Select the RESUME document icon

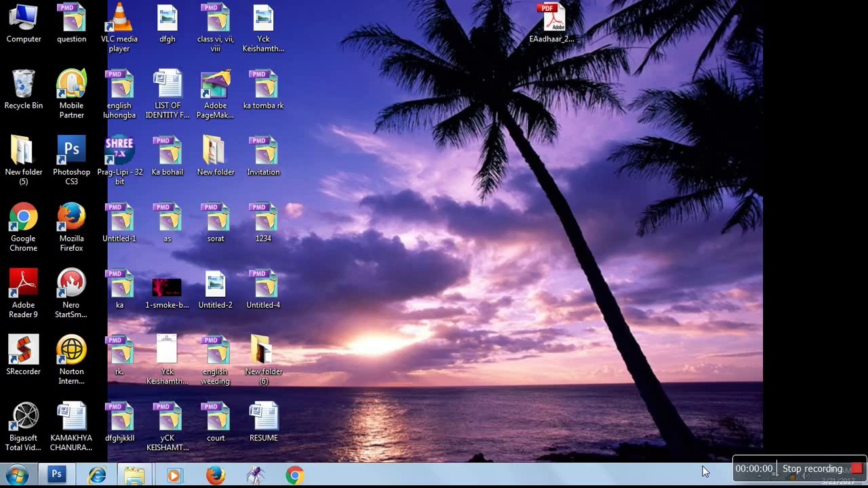[264, 422]
